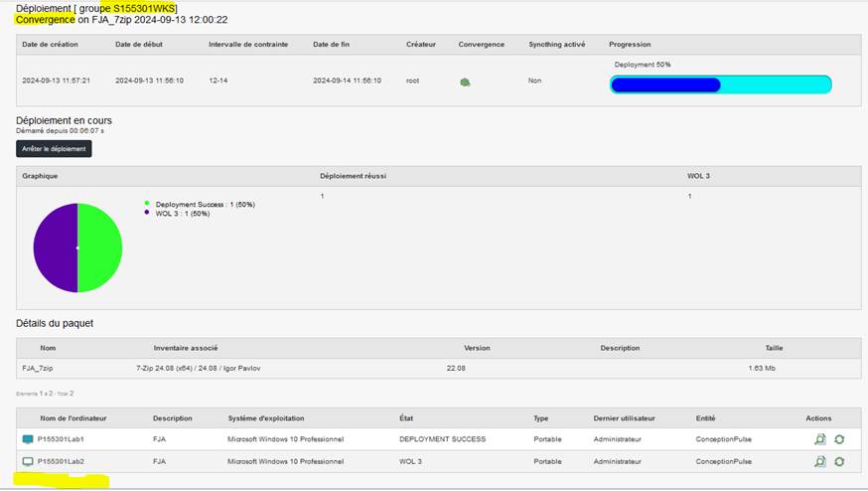Select the FJA_7zip package name
This screenshot has height=491, width=868.
[x=37, y=368]
